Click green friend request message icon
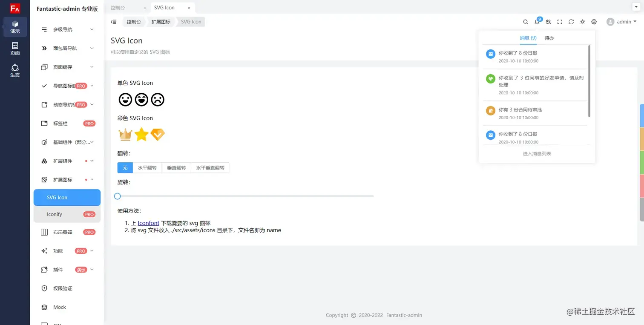The height and width of the screenshot is (325, 644). click(491, 78)
